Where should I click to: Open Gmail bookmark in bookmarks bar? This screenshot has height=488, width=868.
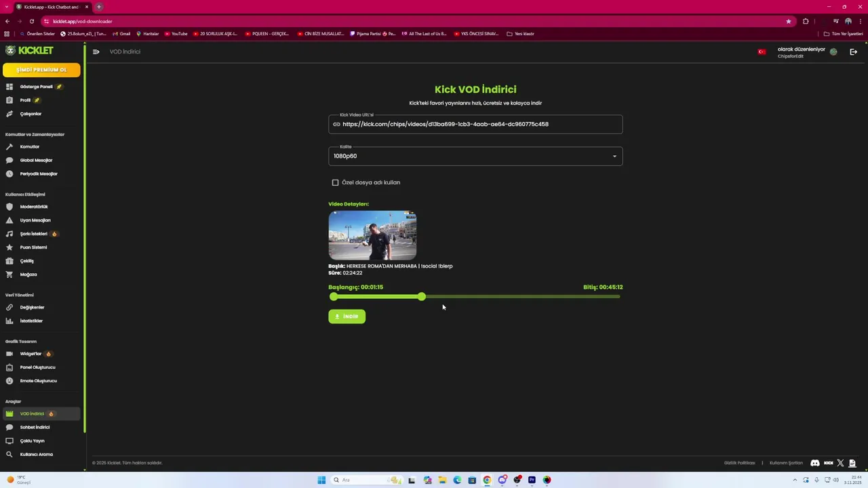click(121, 34)
